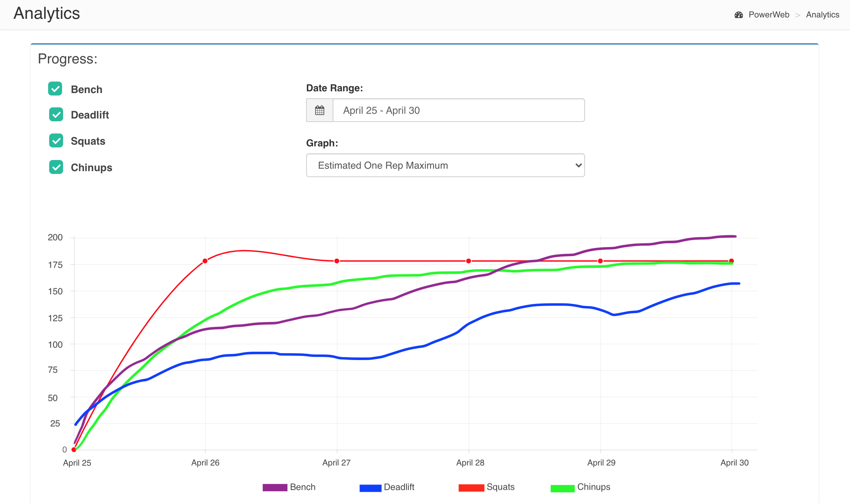The height and width of the screenshot is (504, 850).
Task: Click the purple Bench legend swatch
Action: coord(275,487)
